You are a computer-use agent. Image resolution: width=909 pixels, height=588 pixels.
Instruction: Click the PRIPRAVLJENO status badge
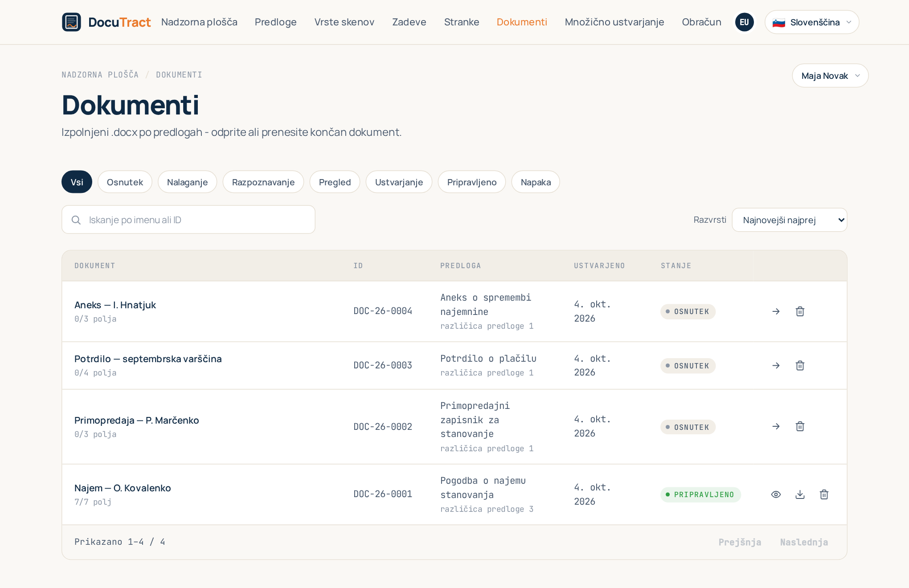(x=700, y=494)
